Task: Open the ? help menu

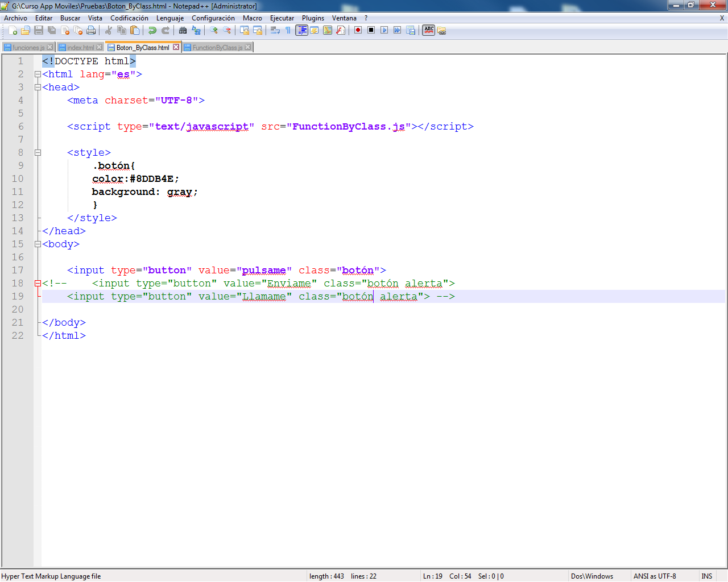Action: pyautogui.click(x=366, y=18)
